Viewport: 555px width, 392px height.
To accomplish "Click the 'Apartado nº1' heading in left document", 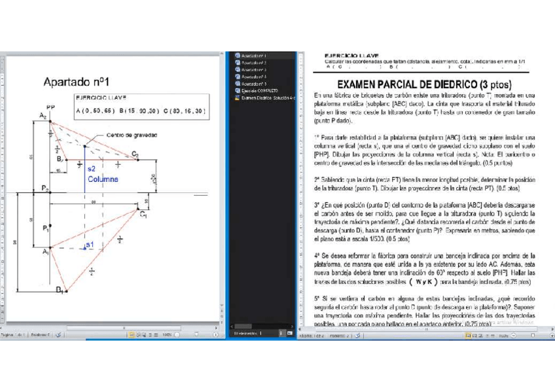I will tap(76, 82).
